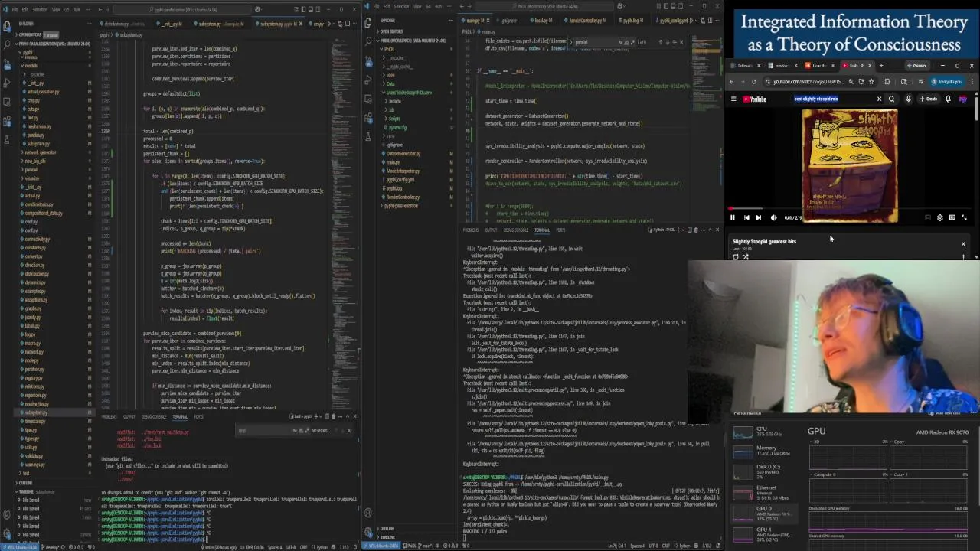Skip to next video in YouTube player

pos(759,217)
